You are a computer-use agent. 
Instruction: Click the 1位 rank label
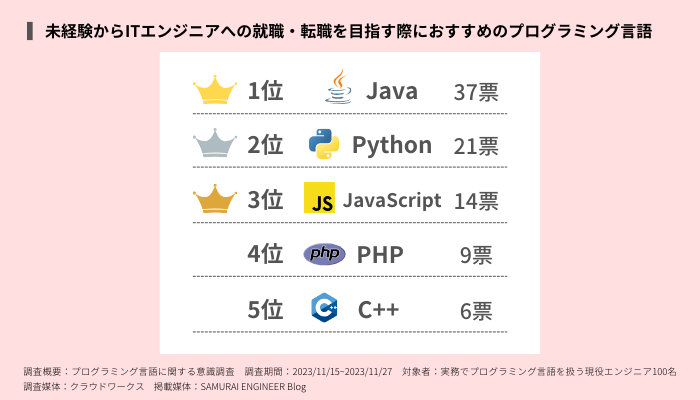[x=265, y=92]
